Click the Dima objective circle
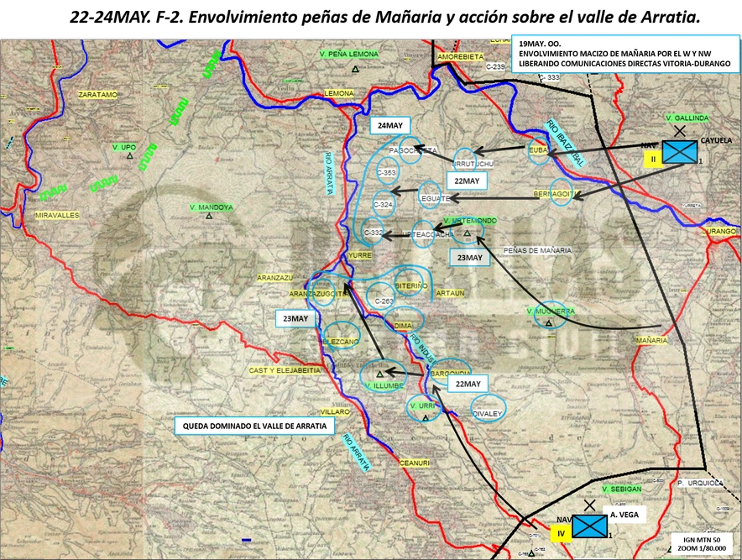This screenshot has height=560, width=742. pyautogui.click(x=404, y=320)
